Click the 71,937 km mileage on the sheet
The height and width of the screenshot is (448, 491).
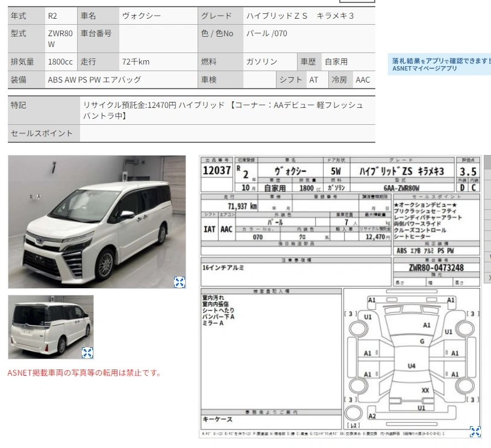coord(242,206)
